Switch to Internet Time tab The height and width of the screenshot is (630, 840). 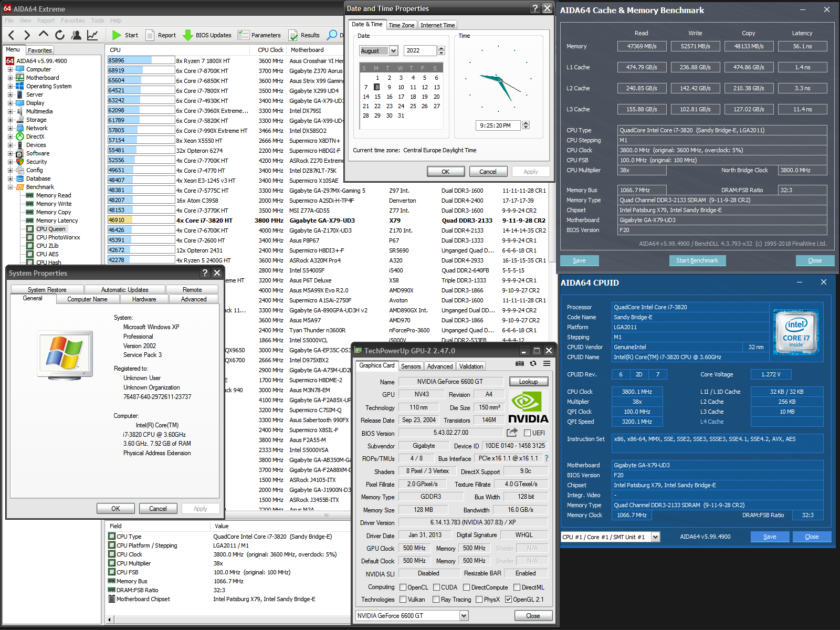[437, 25]
